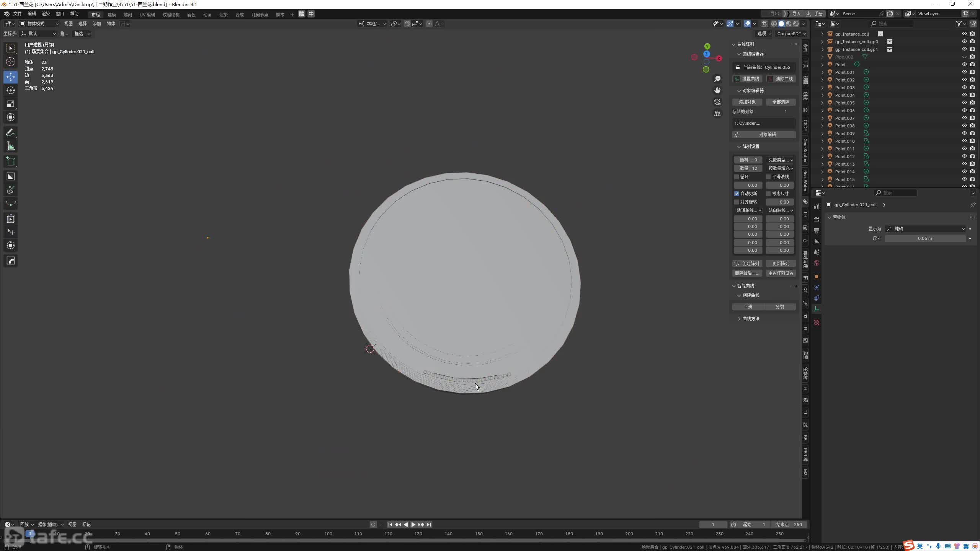
Task: Click the pan view hand icon
Action: [717, 90]
